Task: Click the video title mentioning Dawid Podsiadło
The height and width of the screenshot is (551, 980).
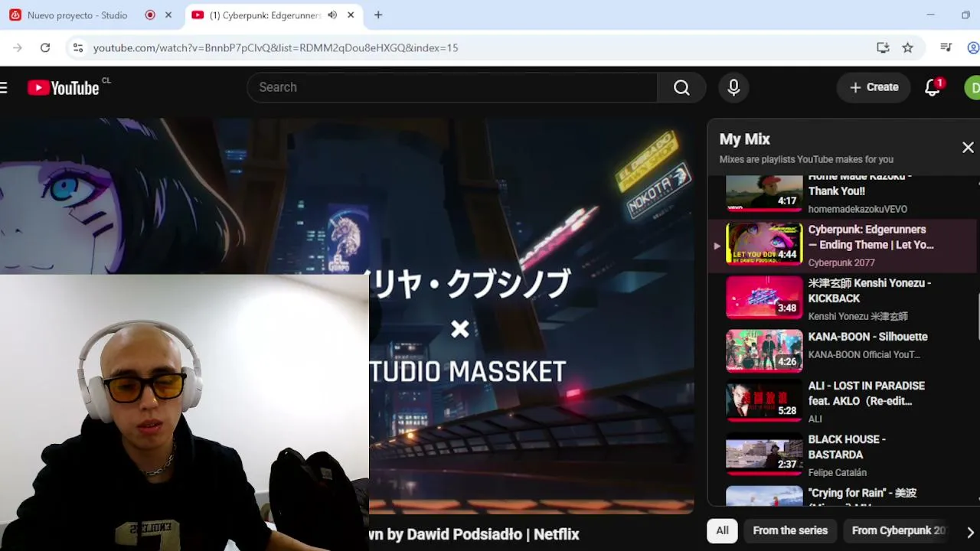Action: click(x=474, y=534)
